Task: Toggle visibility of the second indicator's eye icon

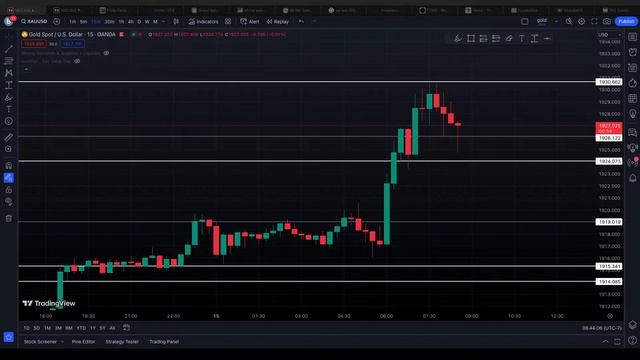Action: tap(77, 61)
